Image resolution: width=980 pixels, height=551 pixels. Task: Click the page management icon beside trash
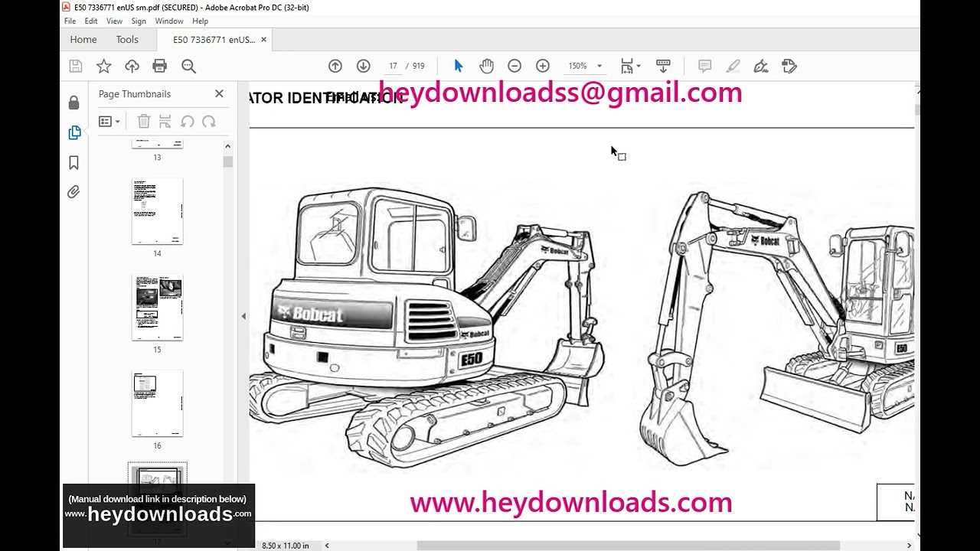point(165,121)
